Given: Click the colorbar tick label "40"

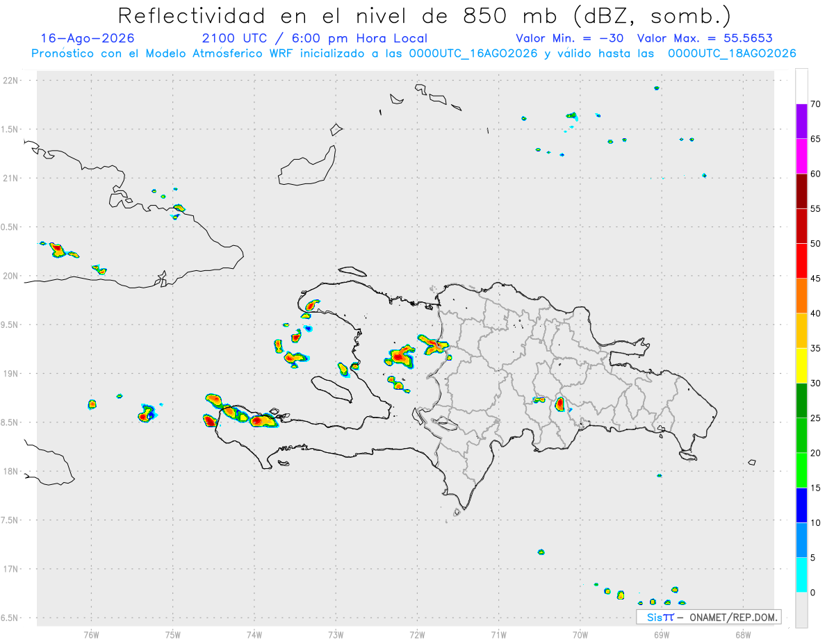Looking at the screenshot, I should [815, 313].
